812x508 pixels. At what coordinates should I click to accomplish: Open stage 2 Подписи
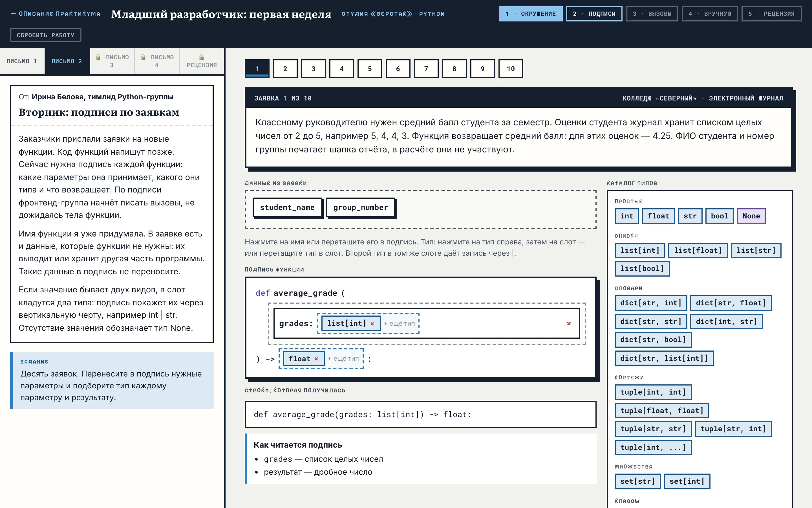click(x=594, y=14)
